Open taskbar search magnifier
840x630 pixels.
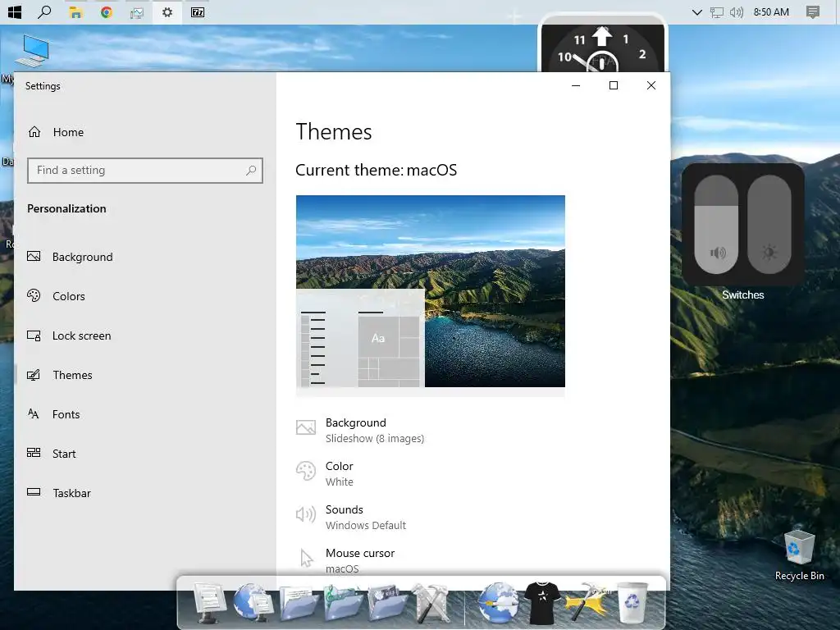44,11
